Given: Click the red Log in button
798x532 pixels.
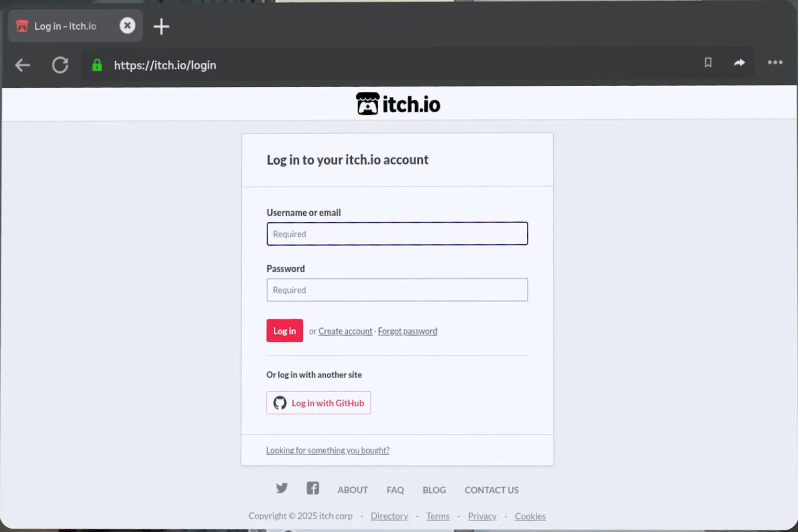Looking at the screenshot, I should coord(285,330).
